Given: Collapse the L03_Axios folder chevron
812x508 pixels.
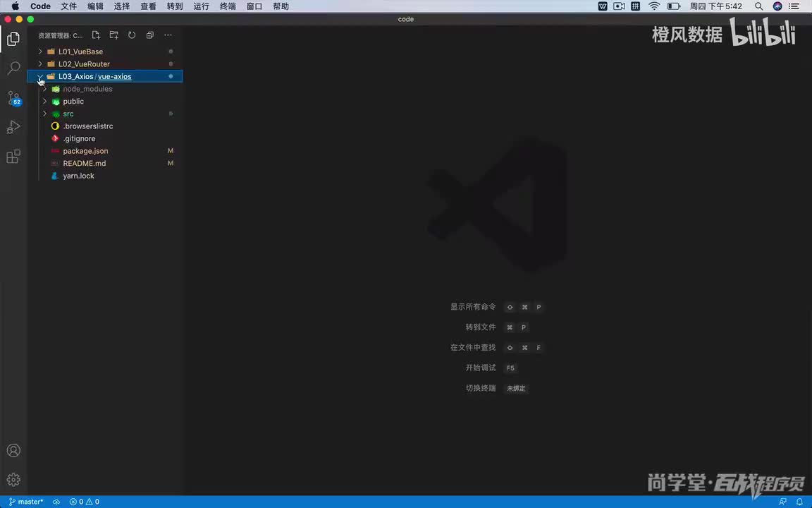Looking at the screenshot, I should tap(40, 76).
